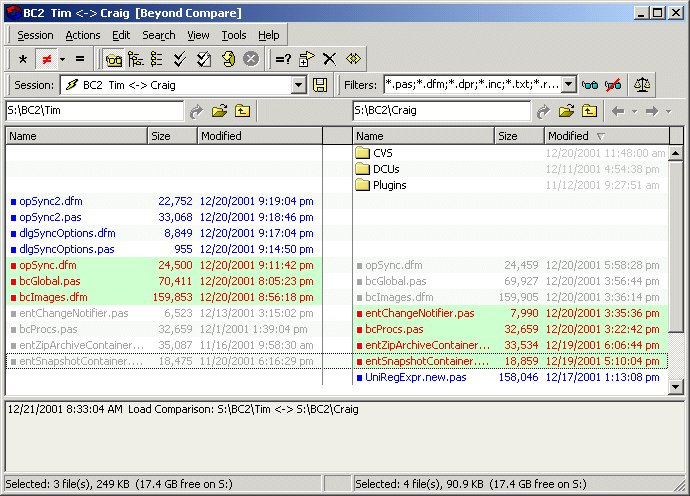Click the balance scales comparison rules icon
Viewport: 690px width, 496px height.
[642, 85]
